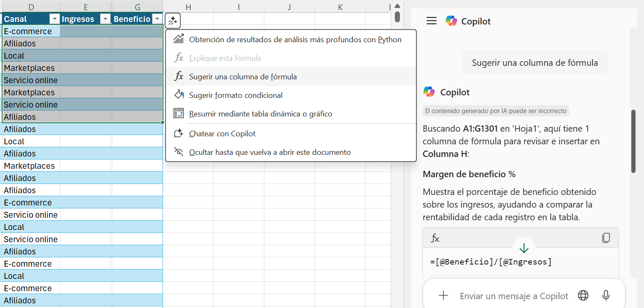Click the globe icon in the message box
Screen dimensions: 644x308
[x=583, y=296]
